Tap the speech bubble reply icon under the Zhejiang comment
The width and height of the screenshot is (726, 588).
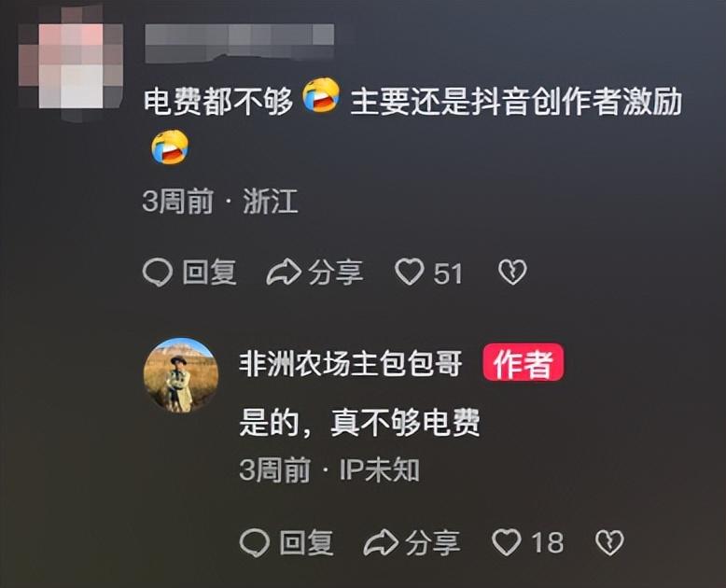click(158, 273)
